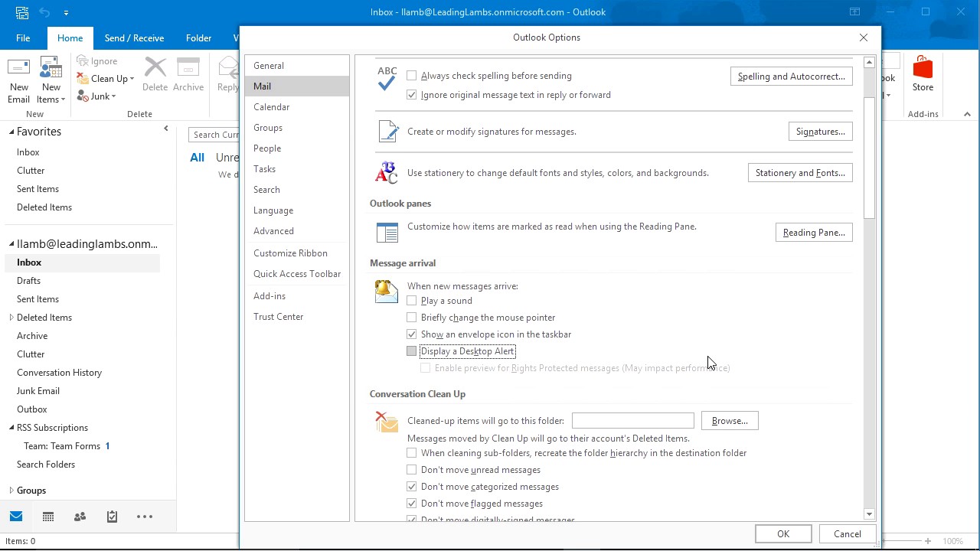Open Reading Pane settings
The height and width of the screenshot is (551, 980).
[814, 233]
